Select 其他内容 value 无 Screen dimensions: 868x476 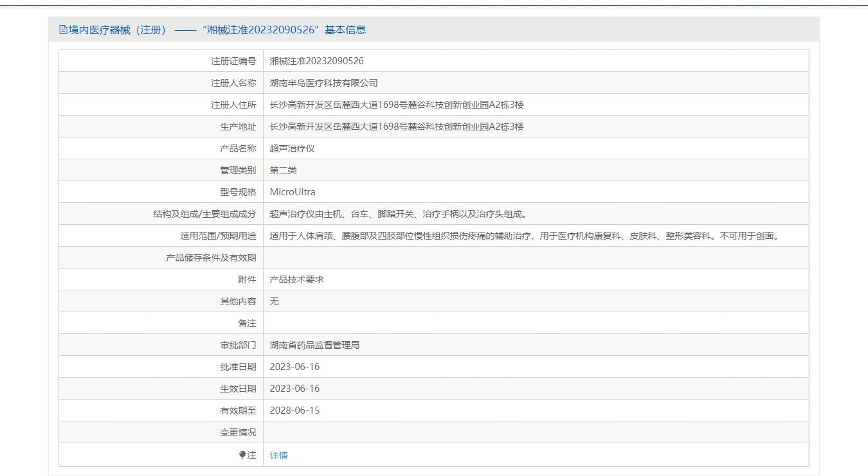click(x=274, y=301)
